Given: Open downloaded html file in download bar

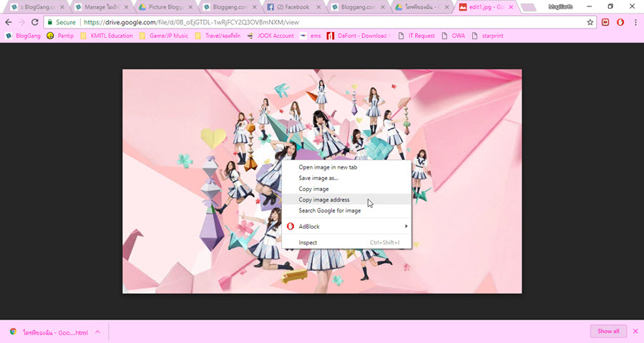Looking at the screenshot, I should [x=55, y=332].
